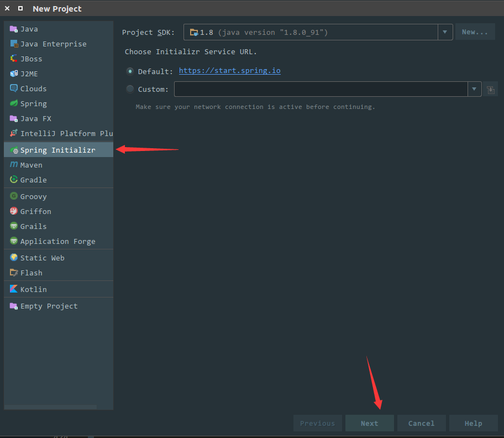Screen dimensions: 504x438
Task: Click the Custom URL text field
Action: point(321,89)
